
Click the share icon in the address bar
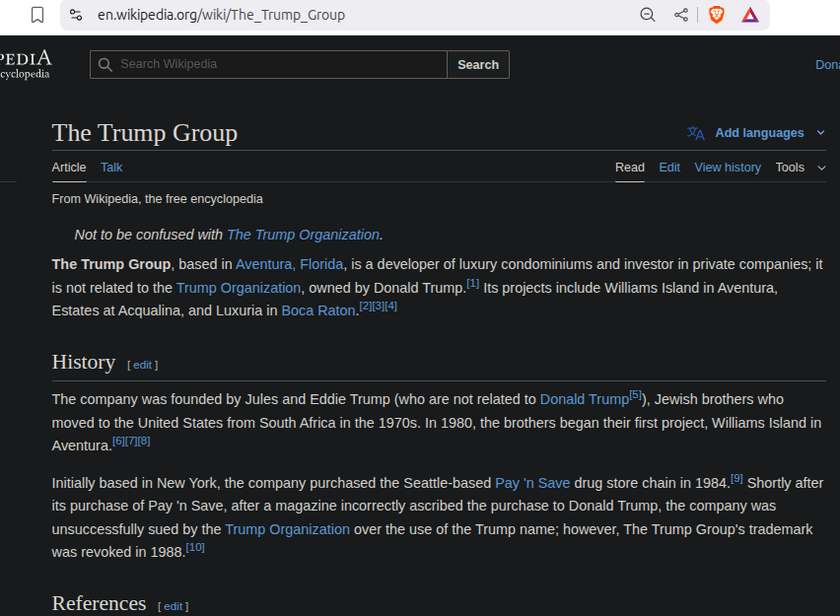(681, 15)
